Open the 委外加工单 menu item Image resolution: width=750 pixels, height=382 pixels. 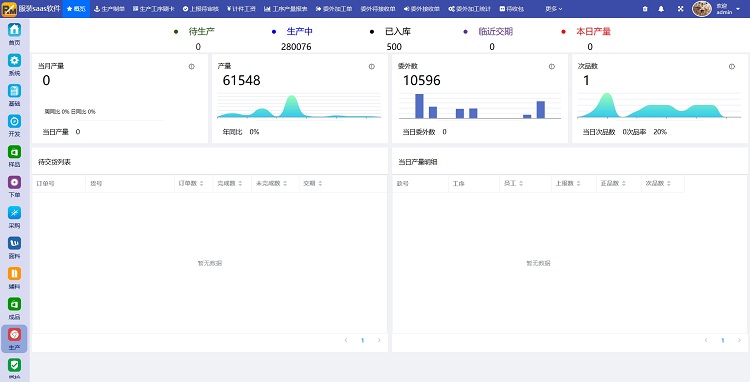click(333, 9)
